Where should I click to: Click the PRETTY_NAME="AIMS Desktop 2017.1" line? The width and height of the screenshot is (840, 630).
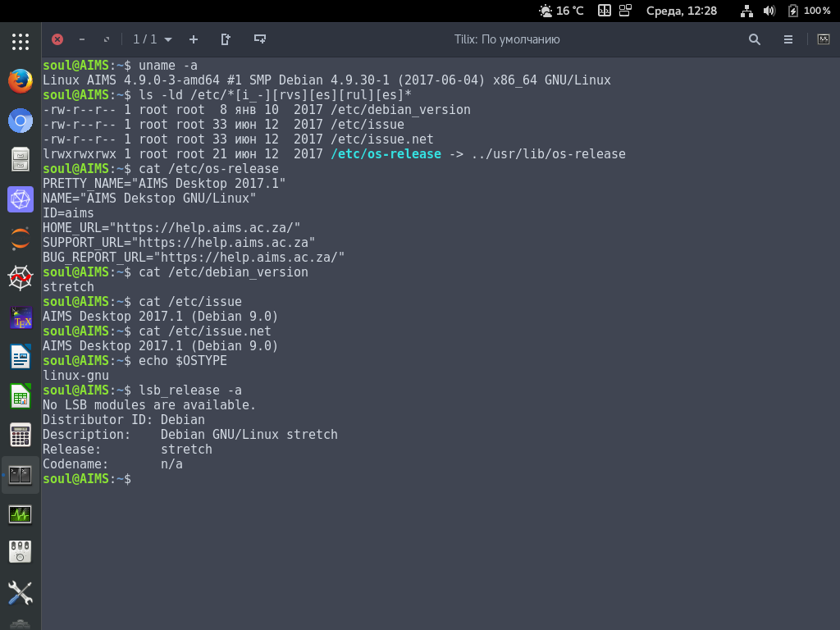coord(164,184)
